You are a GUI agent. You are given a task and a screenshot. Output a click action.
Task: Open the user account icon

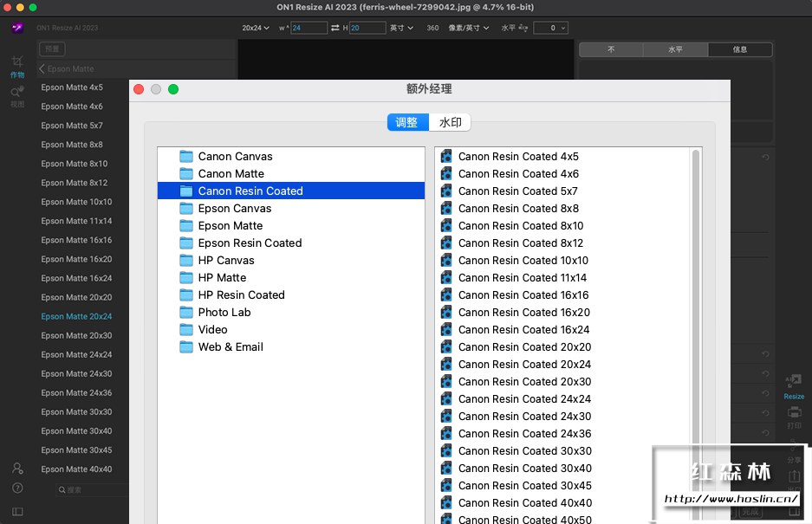17,469
